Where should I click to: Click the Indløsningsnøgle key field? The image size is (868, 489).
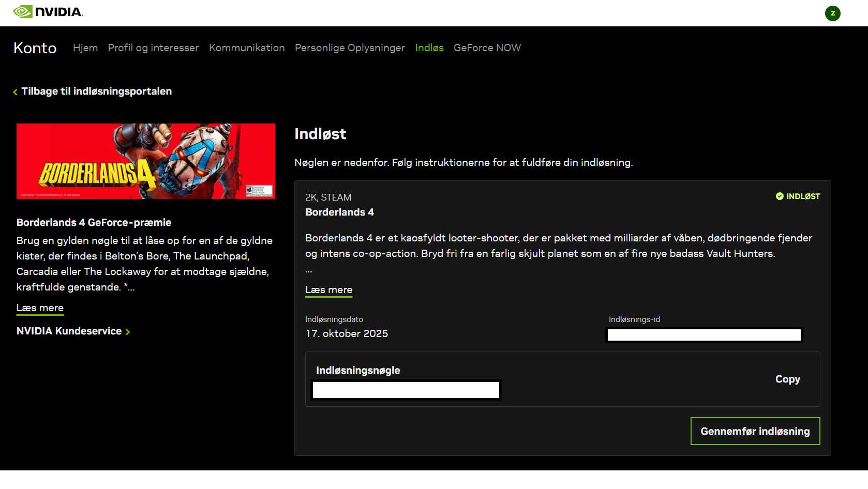(406, 390)
